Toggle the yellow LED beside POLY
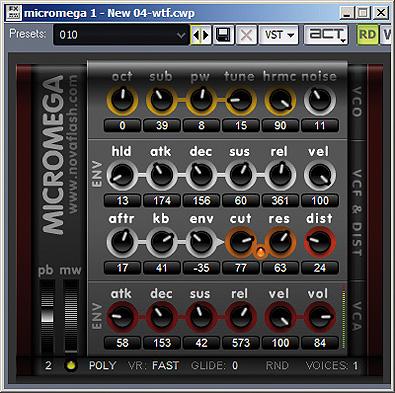395x393 pixels. pyautogui.click(x=71, y=366)
